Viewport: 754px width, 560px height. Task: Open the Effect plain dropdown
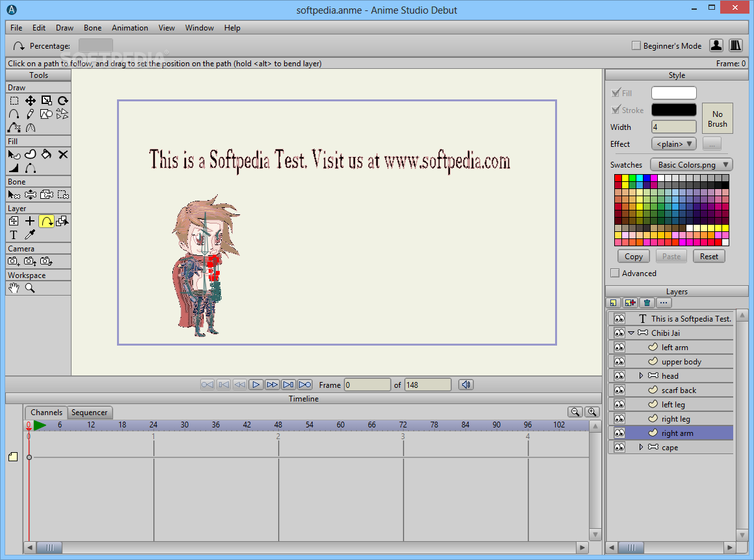pos(674,144)
